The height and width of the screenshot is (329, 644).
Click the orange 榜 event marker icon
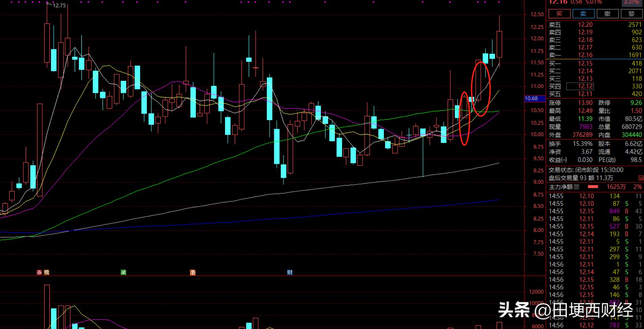point(46,272)
